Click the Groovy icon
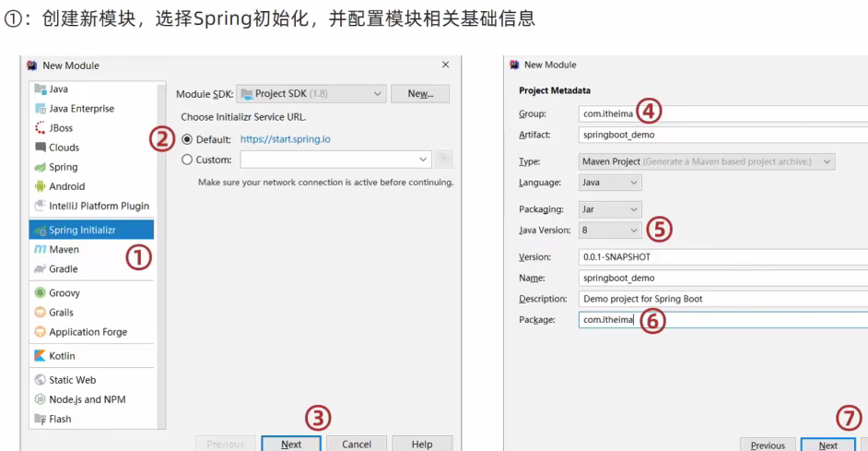Screen dimensions: 868x451 click(x=40, y=292)
